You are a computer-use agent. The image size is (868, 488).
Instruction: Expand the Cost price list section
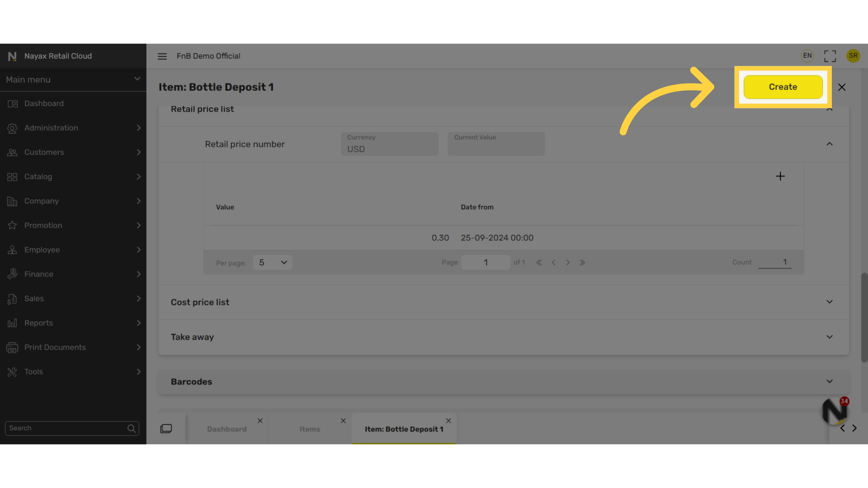point(503,302)
